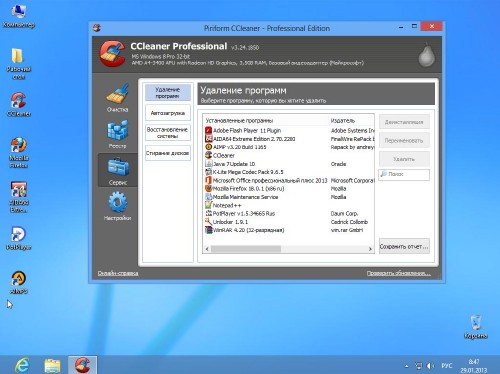Select the Сервис tools section
Screen dimensions: 500x374
point(117,170)
